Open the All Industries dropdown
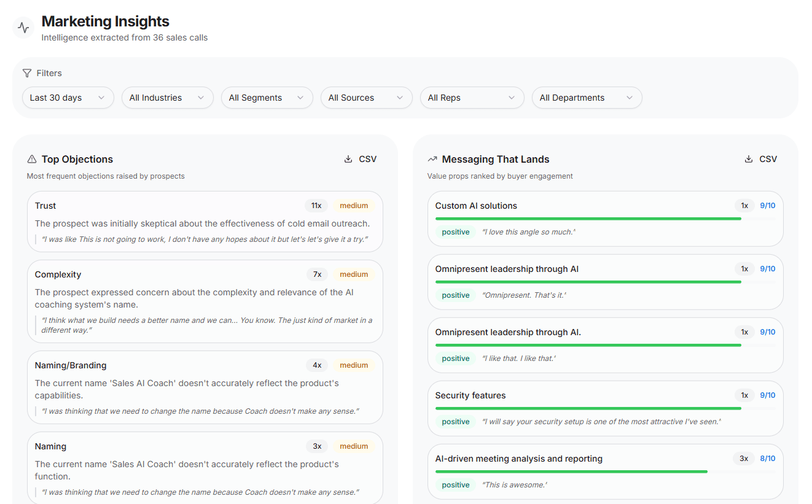 coord(167,97)
